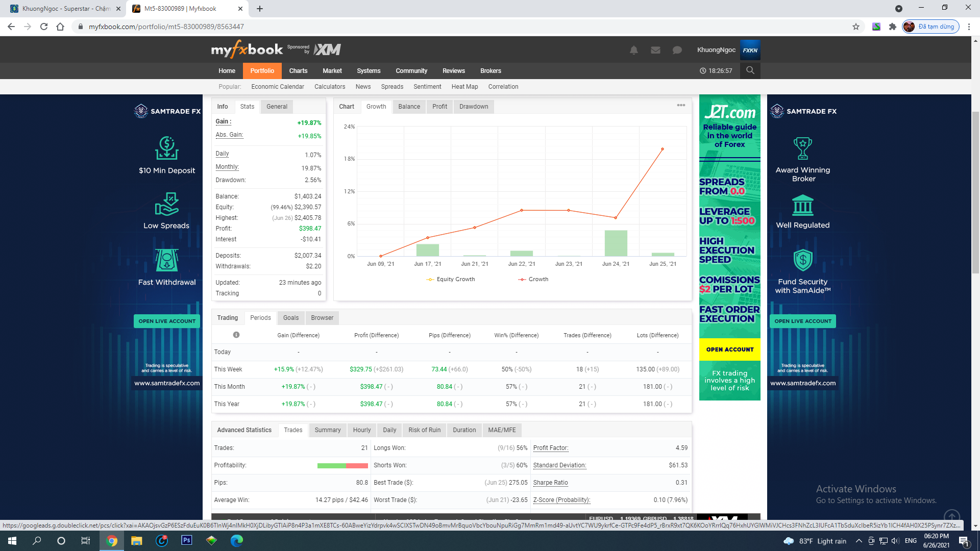980x551 pixels.
Task: Open the KhuongNgoc user account menu
Action: coord(716,50)
